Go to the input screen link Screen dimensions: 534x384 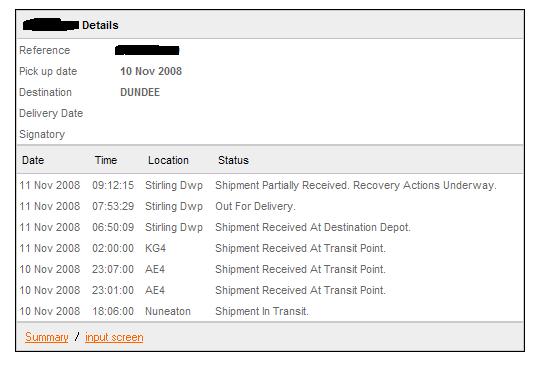pyautogui.click(x=114, y=337)
